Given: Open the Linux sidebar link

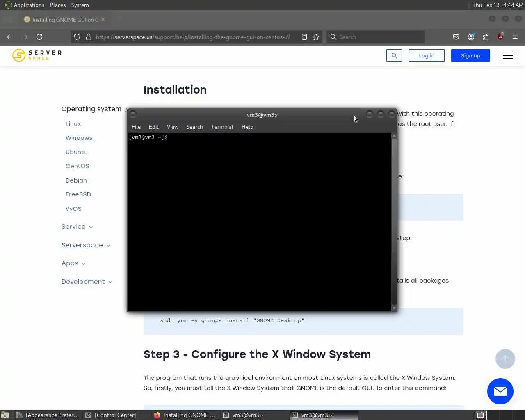Looking at the screenshot, I should (x=73, y=124).
